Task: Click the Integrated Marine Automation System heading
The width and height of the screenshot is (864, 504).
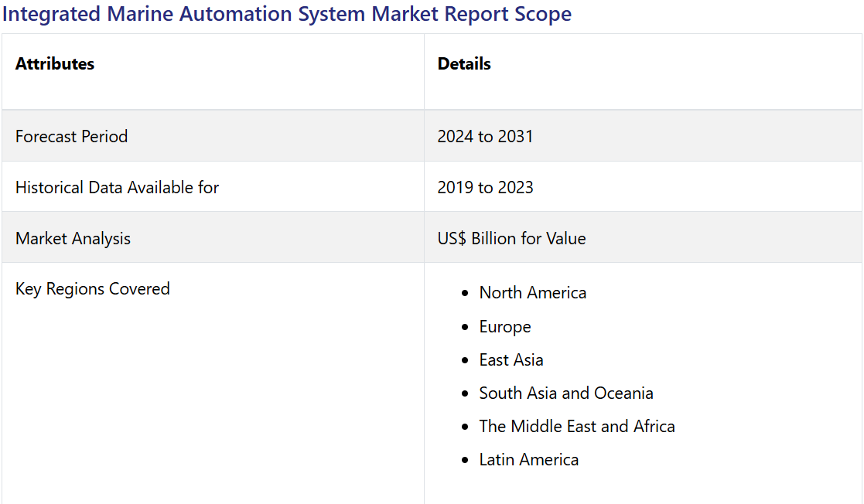Action: coord(287,14)
